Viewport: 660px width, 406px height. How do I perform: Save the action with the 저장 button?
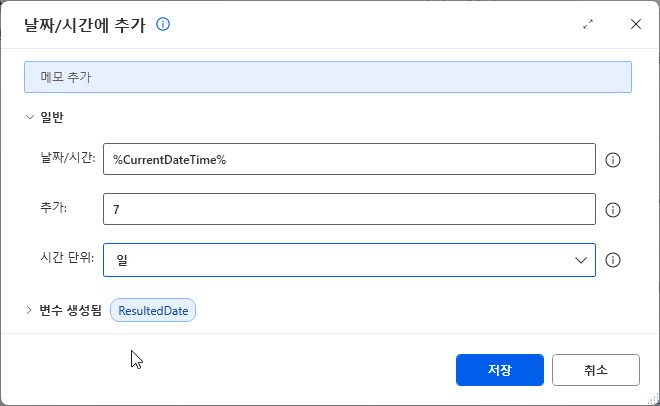click(x=500, y=370)
